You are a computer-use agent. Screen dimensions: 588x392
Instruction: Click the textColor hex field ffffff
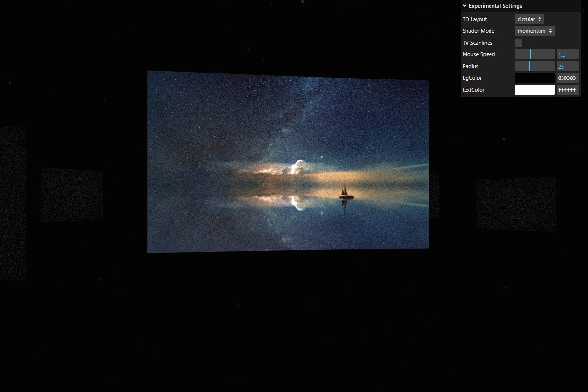[x=567, y=90]
